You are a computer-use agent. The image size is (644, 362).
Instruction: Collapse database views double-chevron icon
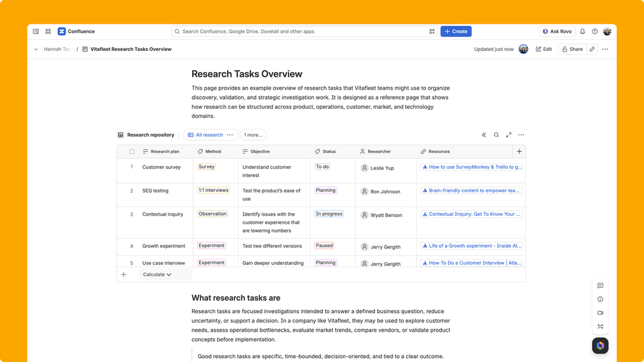point(484,135)
